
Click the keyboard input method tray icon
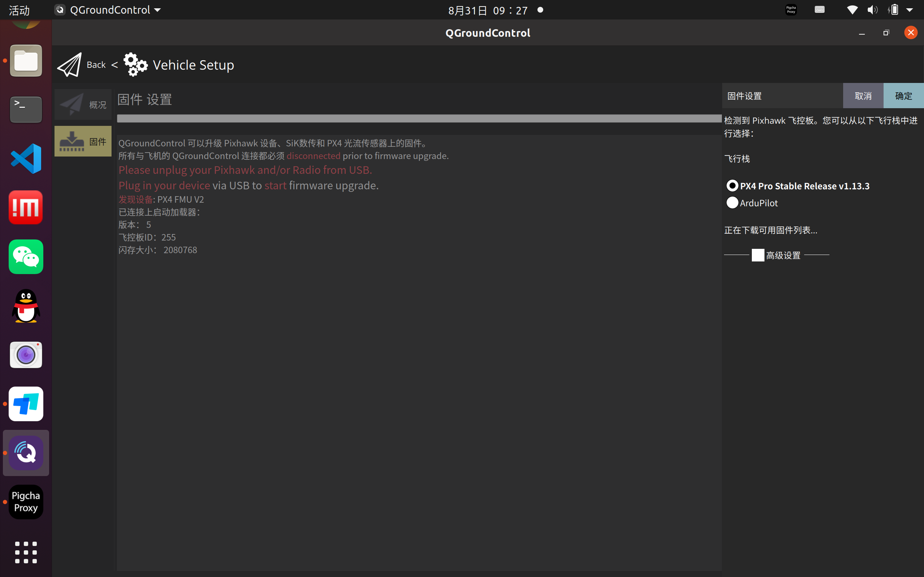(x=819, y=9)
